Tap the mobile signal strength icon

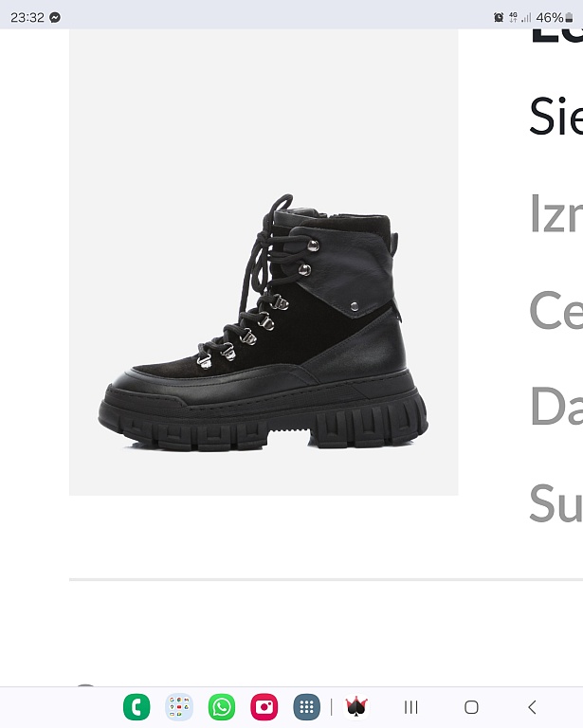click(x=526, y=18)
